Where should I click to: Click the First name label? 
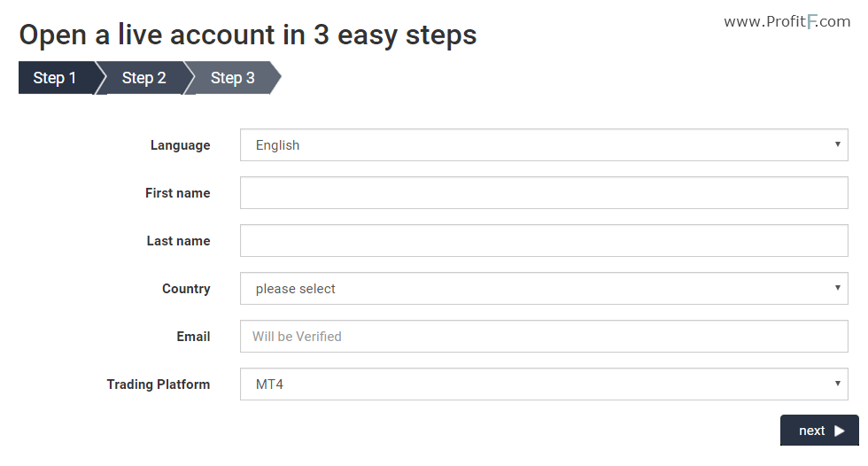(x=178, y=193)
